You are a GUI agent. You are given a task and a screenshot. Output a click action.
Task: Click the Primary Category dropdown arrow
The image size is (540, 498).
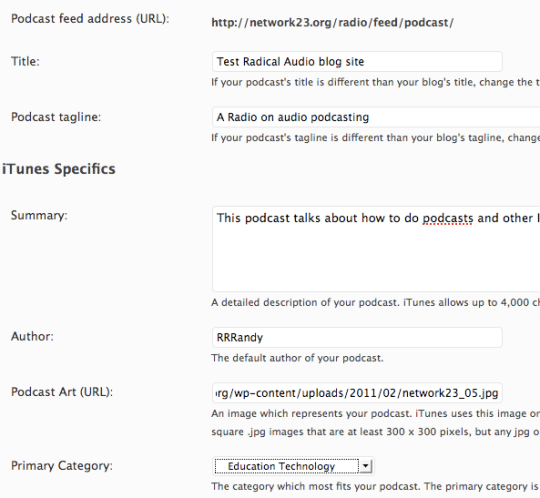coord(365,466)
